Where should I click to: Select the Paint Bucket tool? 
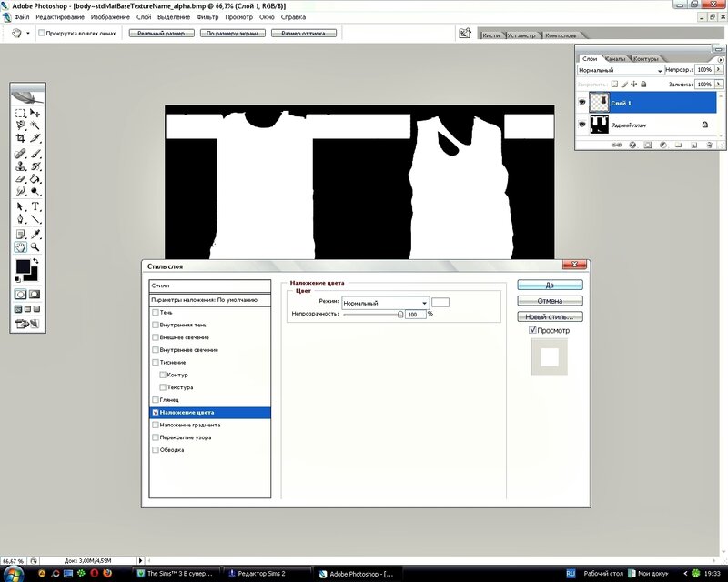tap(35, 179)
